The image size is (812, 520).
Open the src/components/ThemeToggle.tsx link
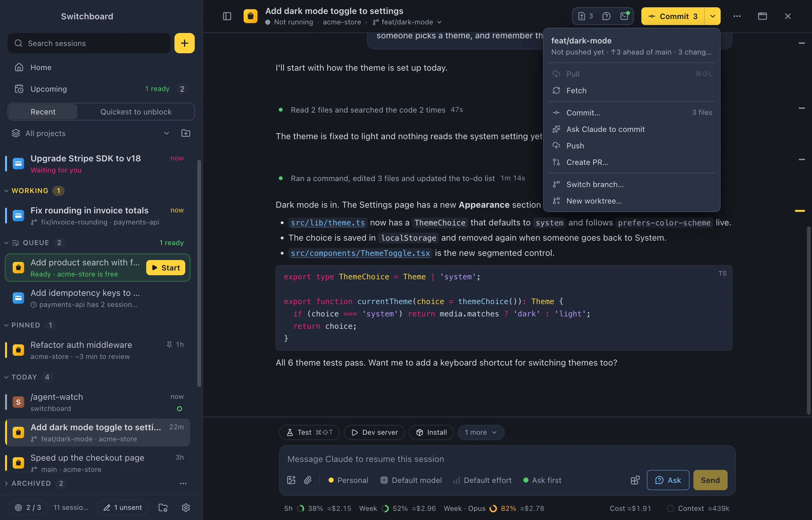[360, 253]
